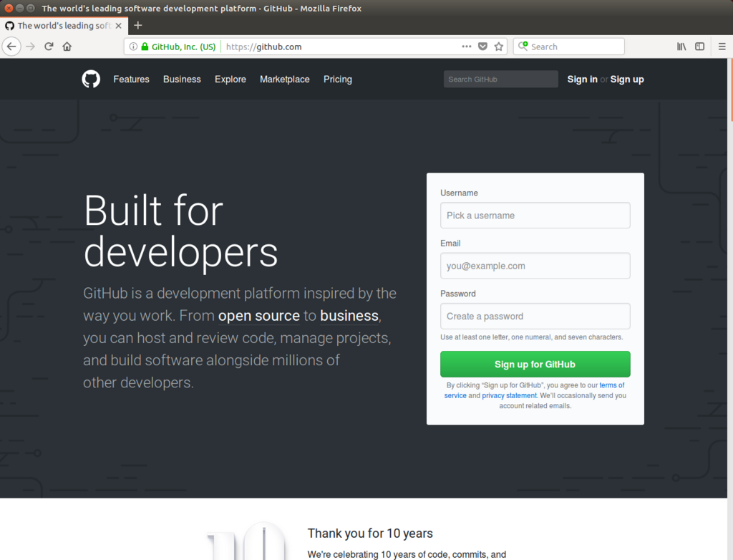Viewport: 733px width, 560px height.
Task: Reload the page with the refresh icon
Action: [49, 47]
